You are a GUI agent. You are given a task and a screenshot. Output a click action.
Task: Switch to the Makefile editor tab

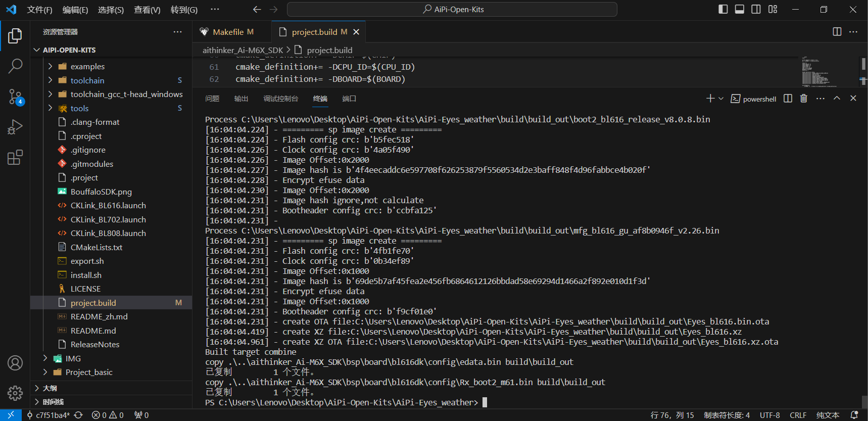pos(232,32)
